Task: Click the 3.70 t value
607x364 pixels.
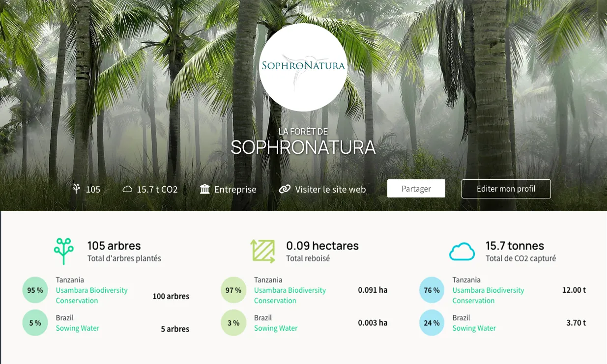Action: pyautogui.click(x=576, y=323)
